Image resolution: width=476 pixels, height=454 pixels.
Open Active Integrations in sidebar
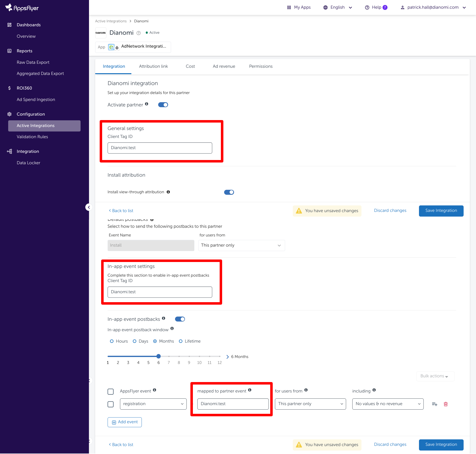pos(44,126)
